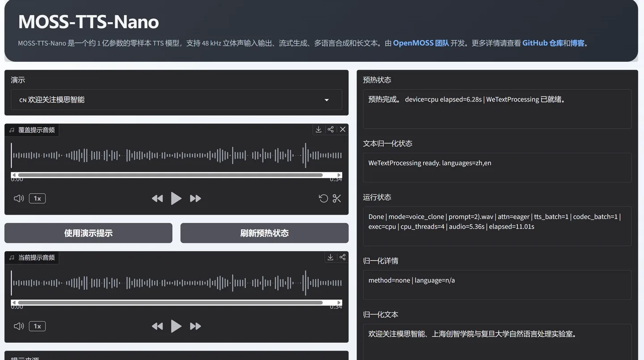
Task: Open the 演示 dropdown showing 欢迎关注模思智能
Action: (176, 100)
